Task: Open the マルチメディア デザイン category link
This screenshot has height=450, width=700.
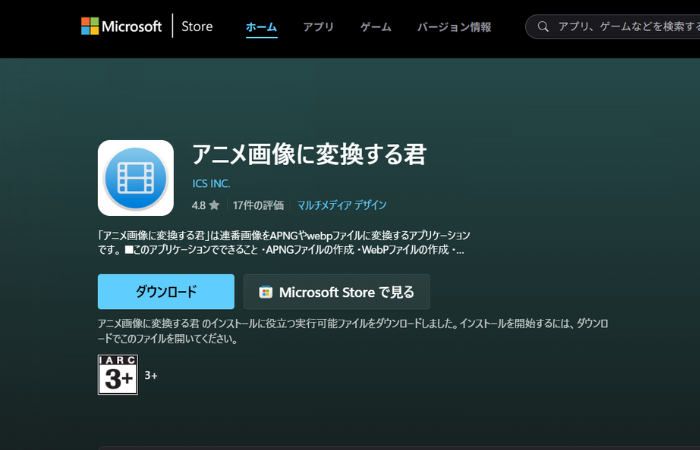Action: click(x=342, y=205)
